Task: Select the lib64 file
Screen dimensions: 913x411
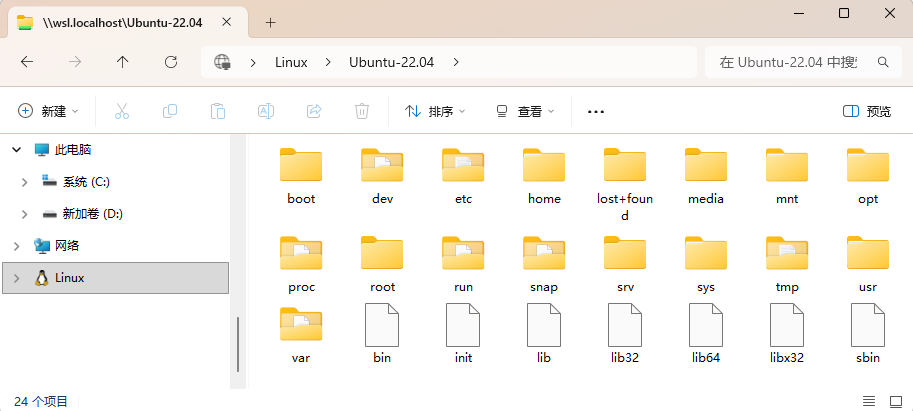Action: click(706, 334)
